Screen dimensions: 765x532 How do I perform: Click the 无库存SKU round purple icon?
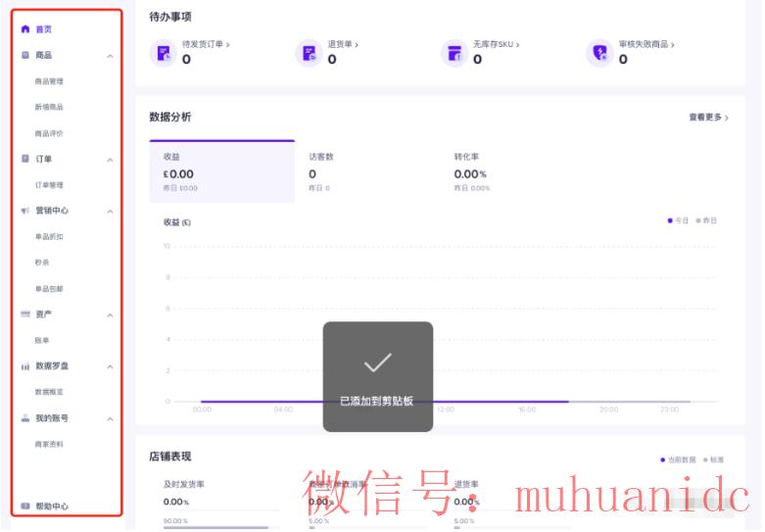pos(454,53)
